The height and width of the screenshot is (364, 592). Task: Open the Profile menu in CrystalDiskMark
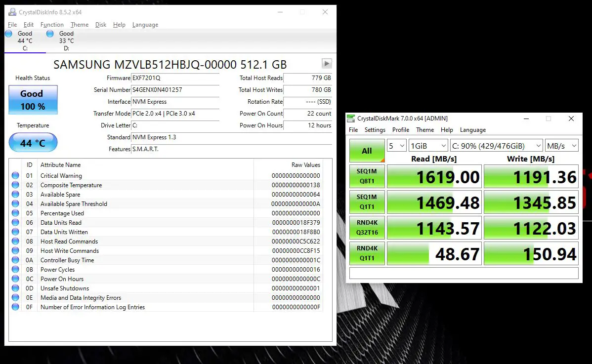[x=401, y=130]
